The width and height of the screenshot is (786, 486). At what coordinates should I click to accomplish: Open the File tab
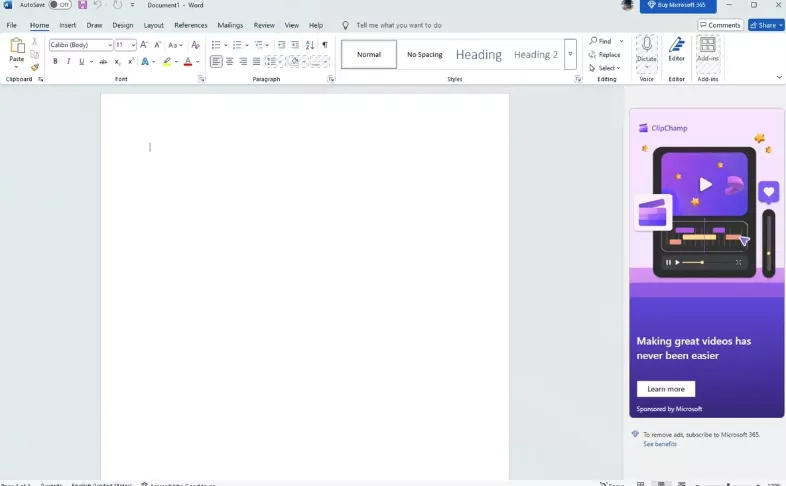[12, 25]
